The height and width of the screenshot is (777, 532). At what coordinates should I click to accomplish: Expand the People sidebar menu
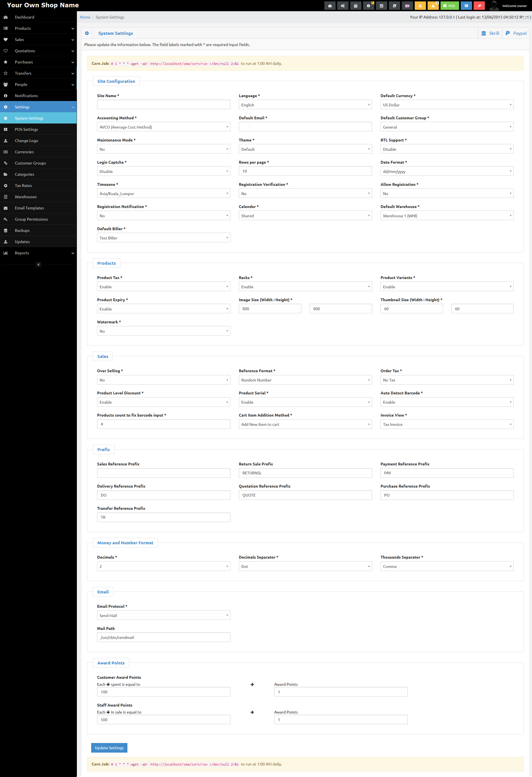38,84
